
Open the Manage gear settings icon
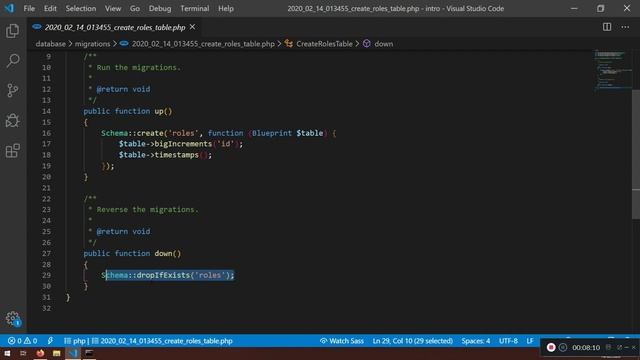(13, 318)
